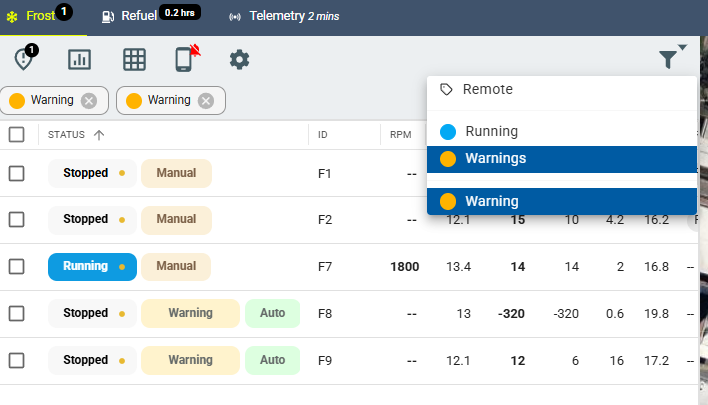This screenshot has width=708, height=405.
Task: Click the Auto mode badge for F8
Action: 272,313
